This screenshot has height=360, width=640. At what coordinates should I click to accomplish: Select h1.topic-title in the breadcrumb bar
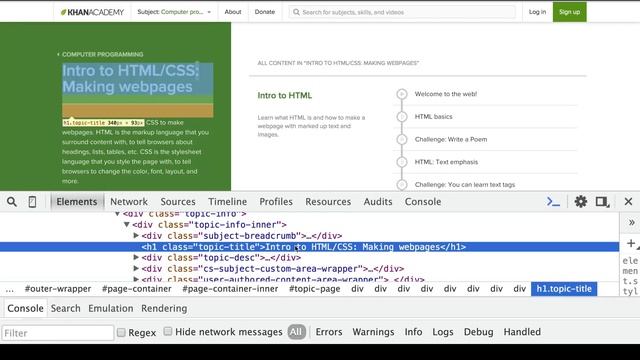[564, 289]
